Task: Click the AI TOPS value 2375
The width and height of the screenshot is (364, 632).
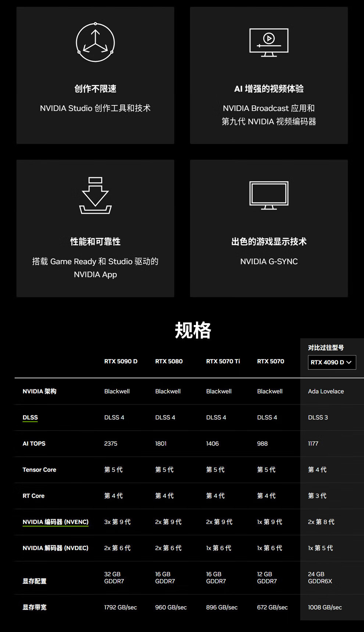Action: pyautogui.click(x=111, y=443)
